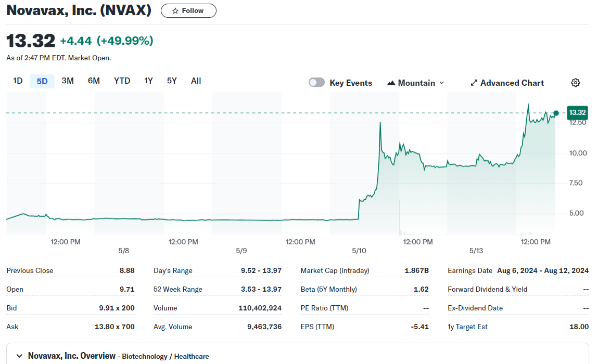Click the Previous Close value 8.88
The image size is (598, 364).
(x=127, y=270)
